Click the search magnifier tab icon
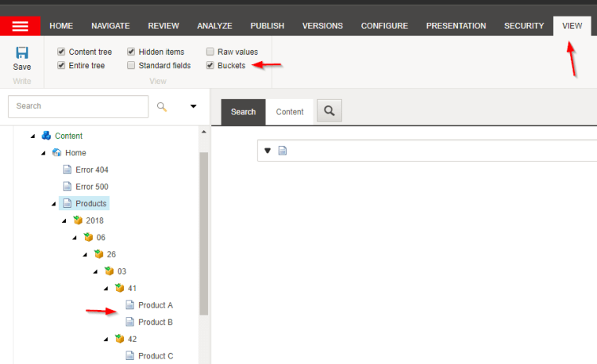The width and height of the screenshot is (597, 364). pos(329,111)
